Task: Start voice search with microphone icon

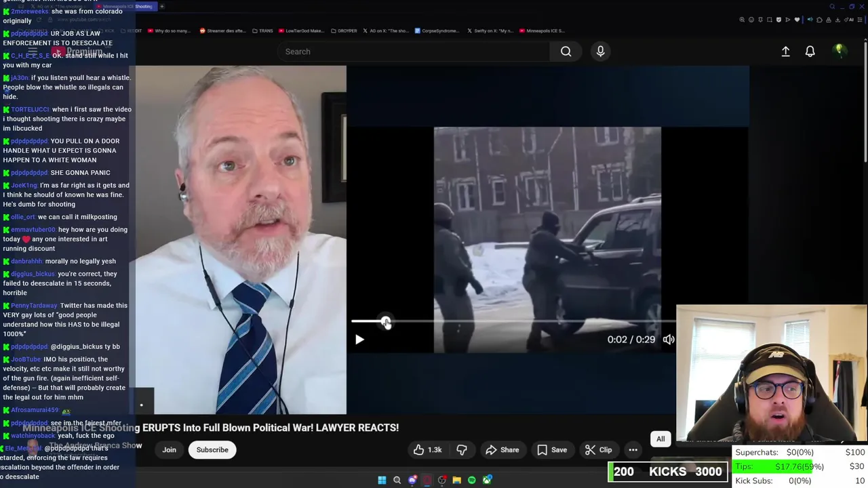Action: [600, 52]
